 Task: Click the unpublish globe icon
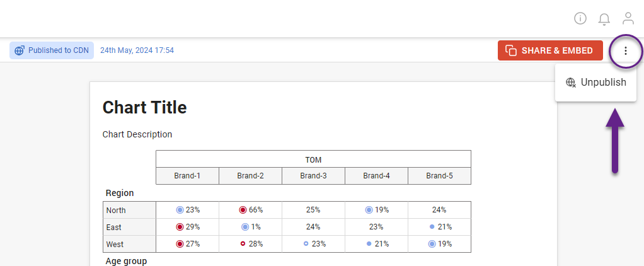pyautogui.click(x=571, y=83)
